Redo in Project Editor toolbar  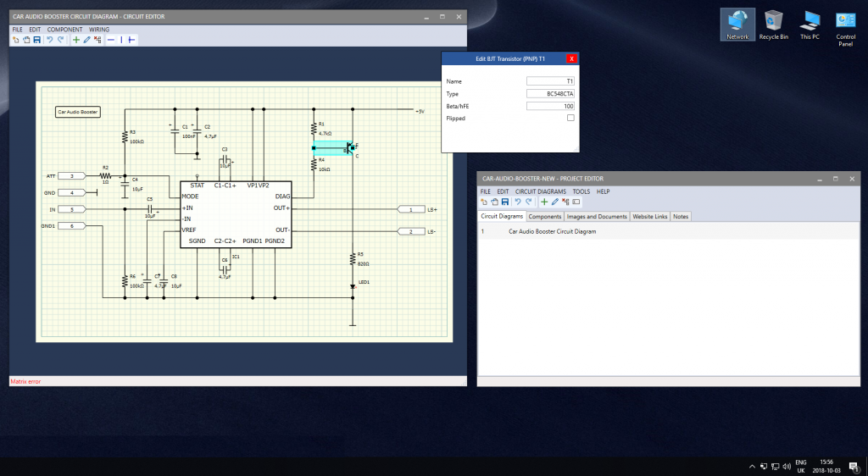tap(529, 202)
